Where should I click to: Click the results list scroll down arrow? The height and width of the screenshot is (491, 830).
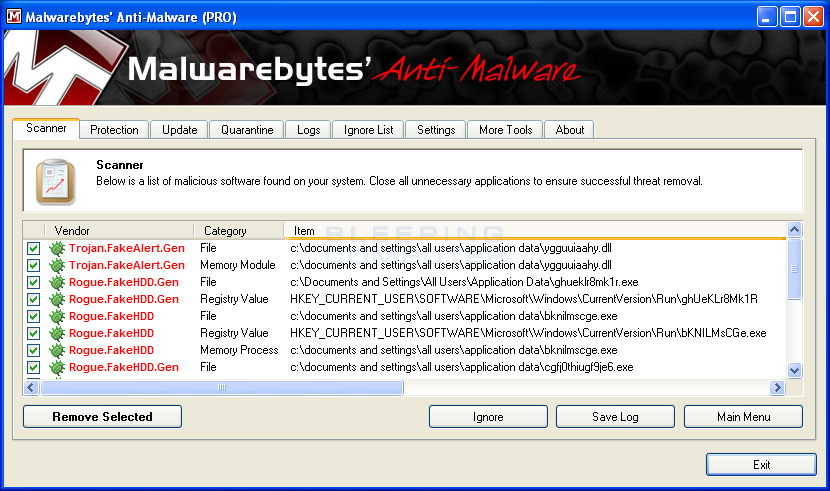click(x=794, y=370)
